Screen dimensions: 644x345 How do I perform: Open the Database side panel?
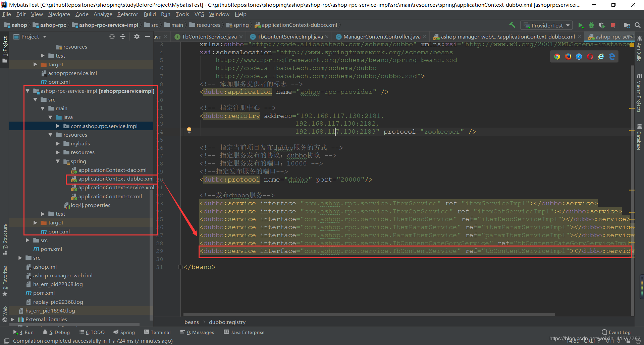pyautogui.click(x=639, y=137)
